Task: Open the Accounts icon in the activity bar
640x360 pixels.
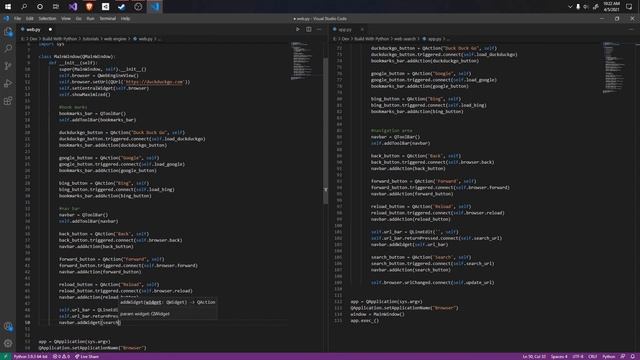Action: [8, 326]
